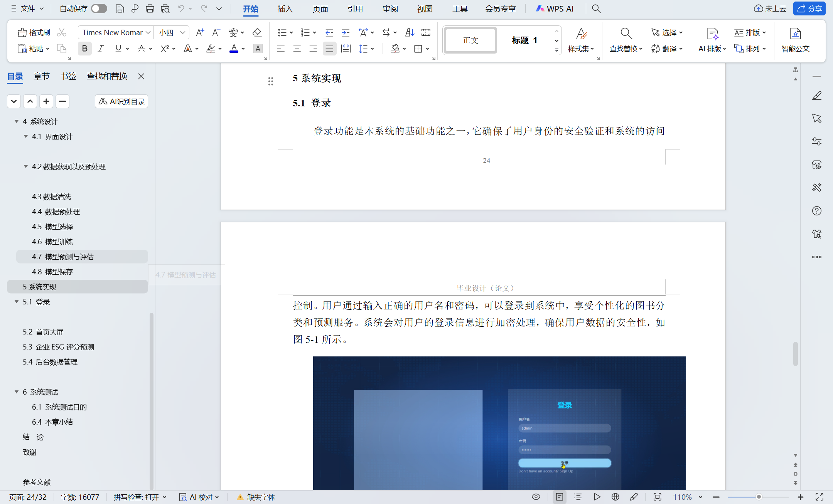Click the clear formatting eraser icon
Screen dimensions: 833x504
point(257,32)
